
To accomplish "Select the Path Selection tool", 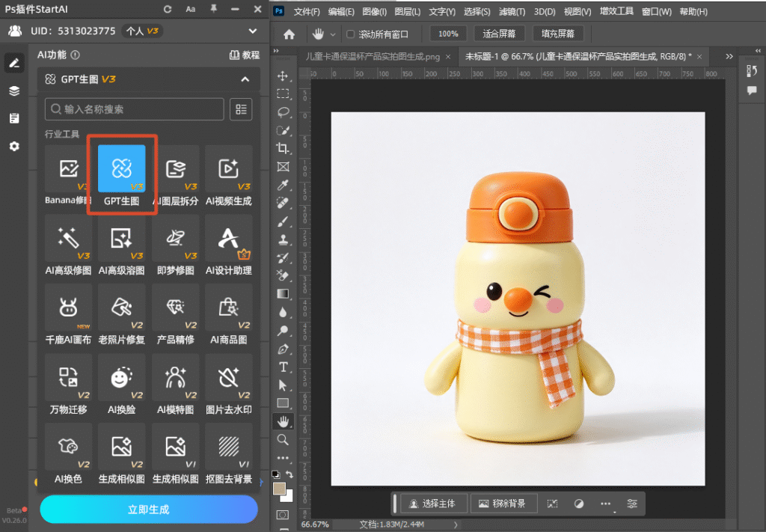I will pos(283,385).
